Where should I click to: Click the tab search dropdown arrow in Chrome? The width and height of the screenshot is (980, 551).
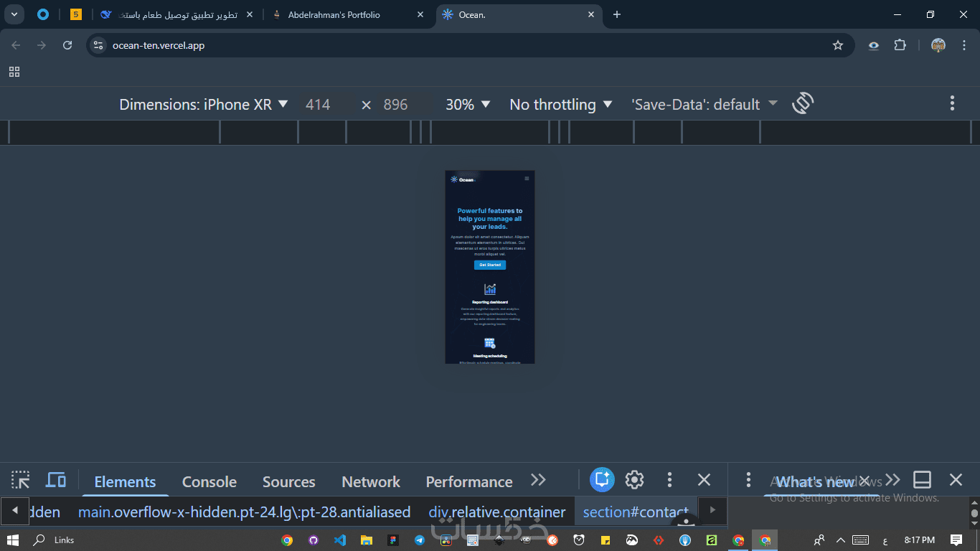click(x=14, y=14)
